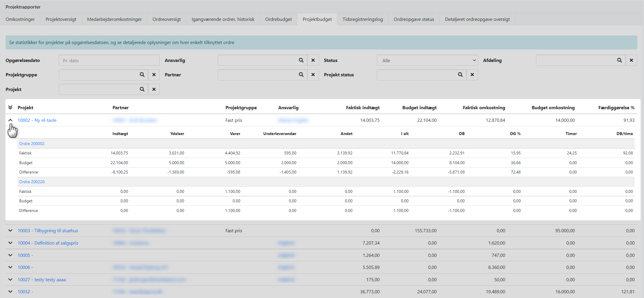This screenshot has height=298, width=644.
Task: Clear the Afdeling filter with X
Action: (631, 60)
